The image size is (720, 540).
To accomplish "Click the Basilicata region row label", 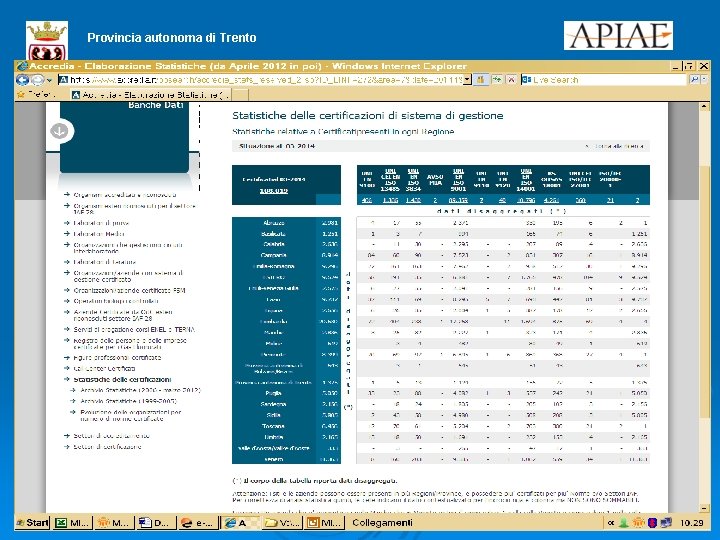I will 274,234.
